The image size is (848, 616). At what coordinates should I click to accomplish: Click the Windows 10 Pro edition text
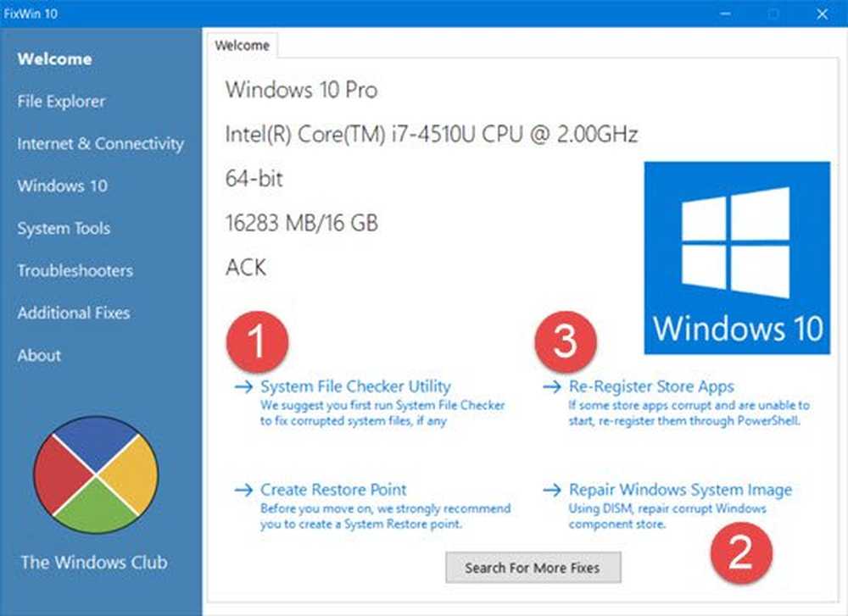pos(301,90)
